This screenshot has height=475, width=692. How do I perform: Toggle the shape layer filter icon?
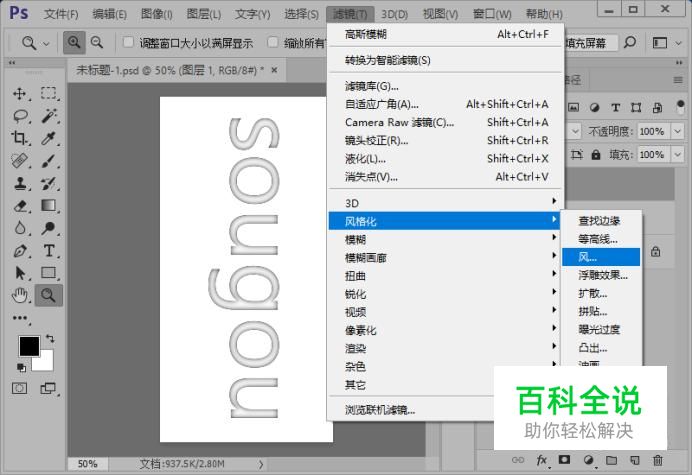coord(636,107)
